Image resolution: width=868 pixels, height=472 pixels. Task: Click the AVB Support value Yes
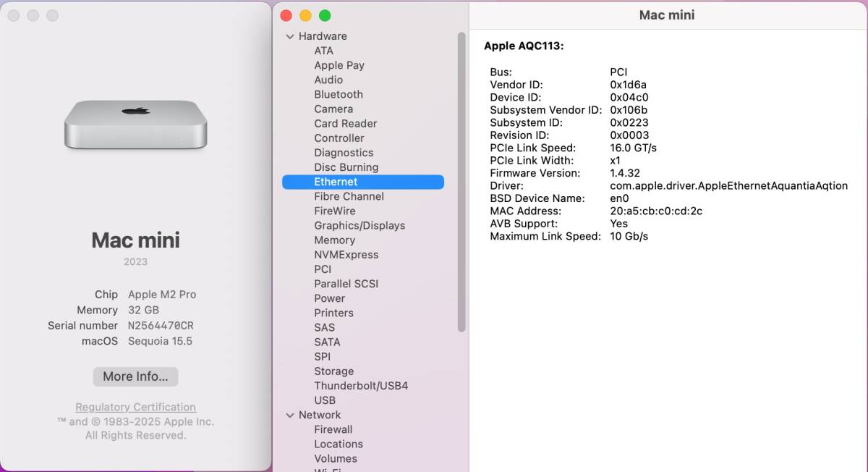[x=619, y=224]
